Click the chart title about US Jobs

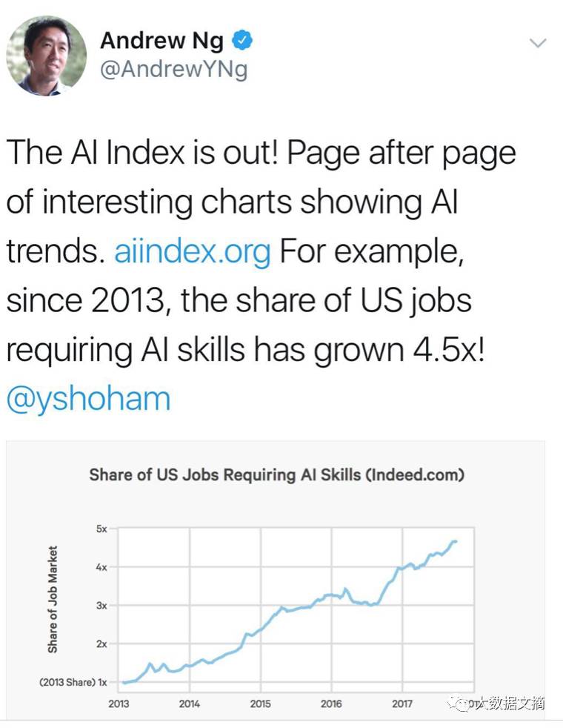click(276, 474)
